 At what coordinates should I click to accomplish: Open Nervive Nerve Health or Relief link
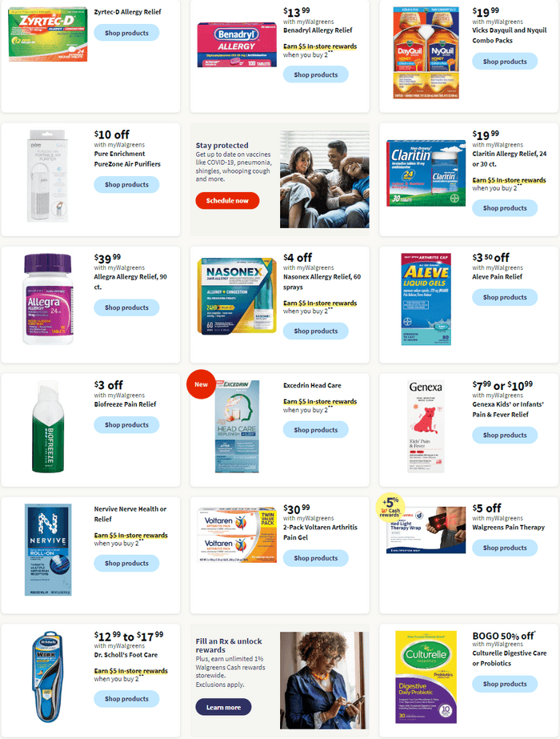click(x=130, y=514)
